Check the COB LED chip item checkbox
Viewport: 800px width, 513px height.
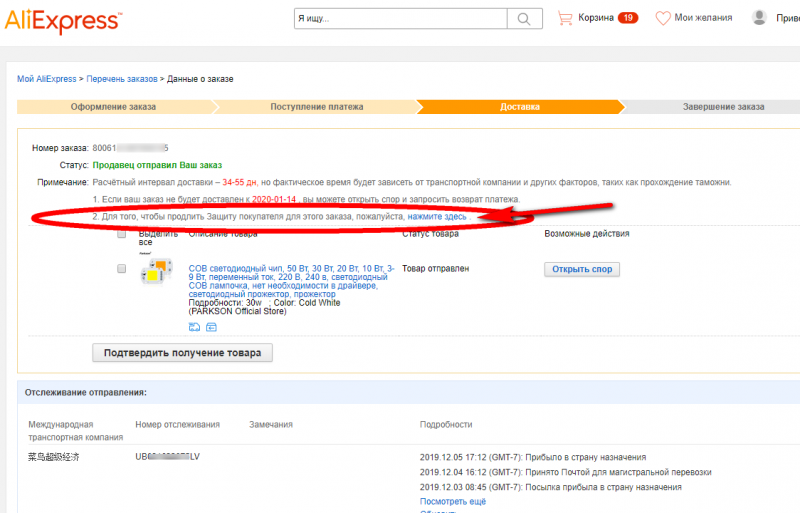point(121,269)
